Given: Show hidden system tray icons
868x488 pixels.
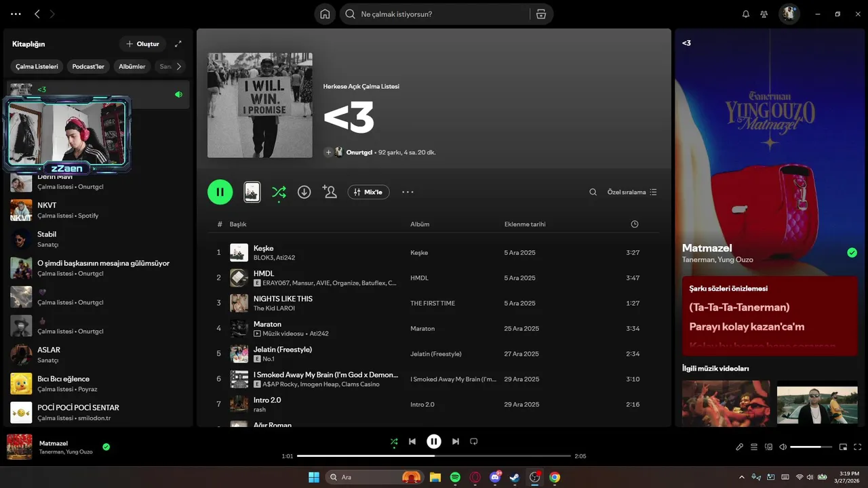Looking at the screenshot, I should click(x=741, y=477).
